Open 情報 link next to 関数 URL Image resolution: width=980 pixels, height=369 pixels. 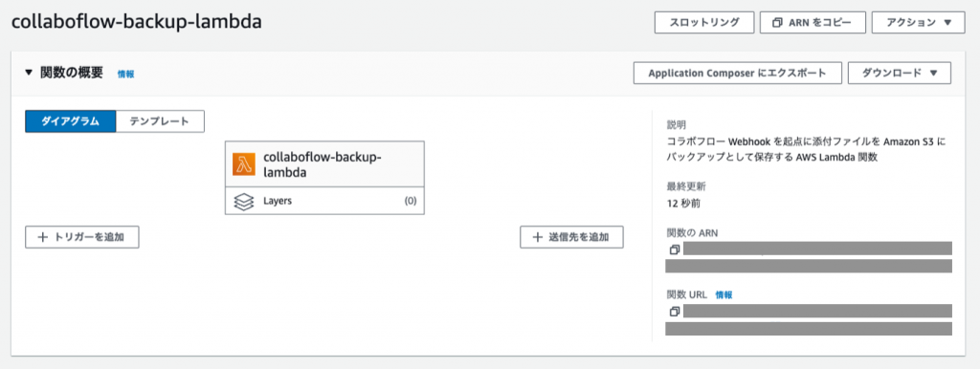point(724,294)
